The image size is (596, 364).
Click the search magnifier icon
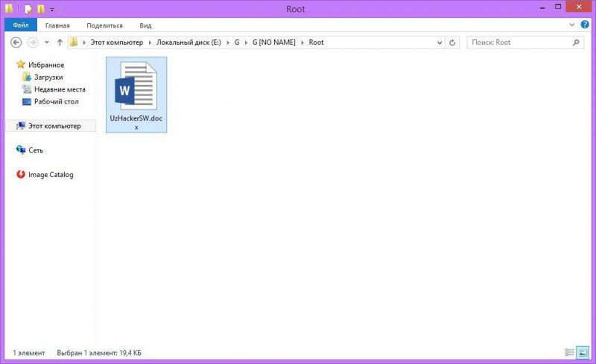pyautogui.click(x=576, y=42)
